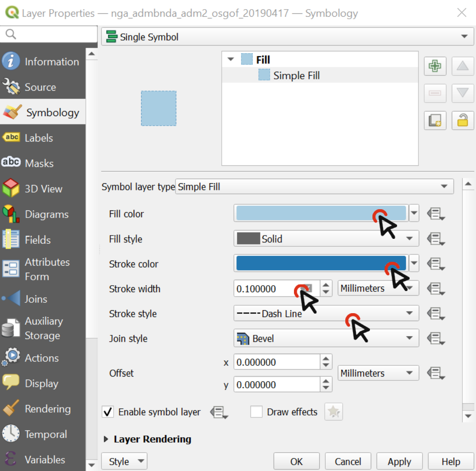Open data-defined override for Stroke width
This screenshot has width=476, height=471.
(435, 289)
